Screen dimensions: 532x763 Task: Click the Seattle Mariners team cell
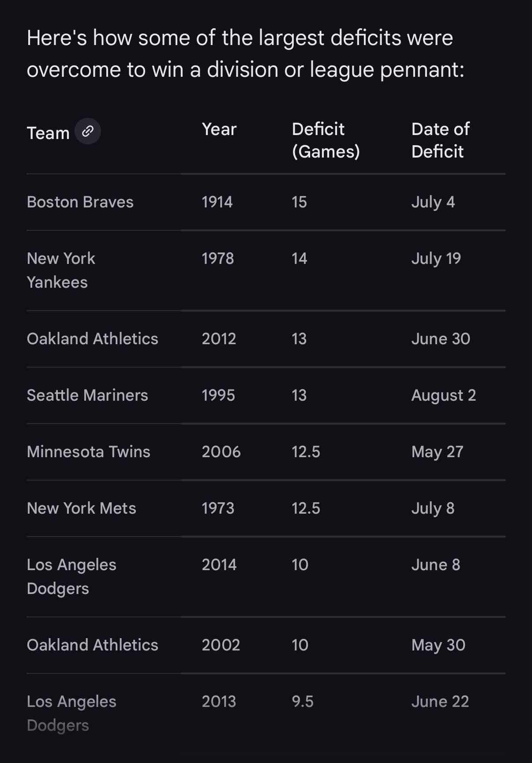(87, 395)
